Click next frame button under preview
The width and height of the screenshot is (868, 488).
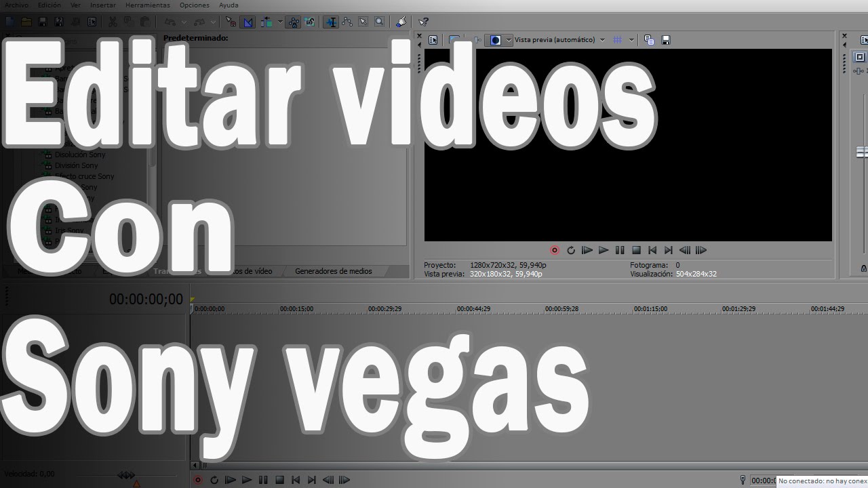click(701, 250)
